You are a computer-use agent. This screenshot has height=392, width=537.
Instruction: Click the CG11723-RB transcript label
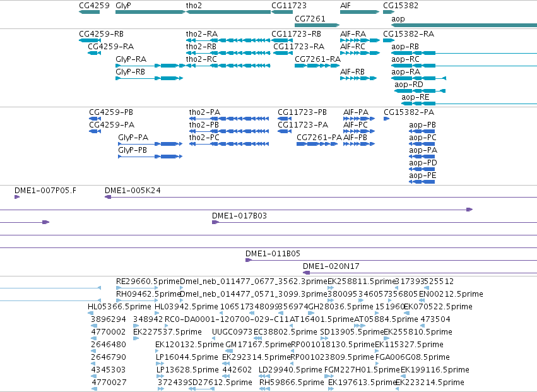[x=296, y=34]
